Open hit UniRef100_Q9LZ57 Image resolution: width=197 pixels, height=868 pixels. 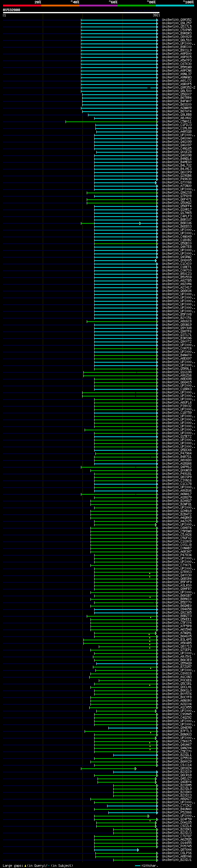[x=177, y=23]
